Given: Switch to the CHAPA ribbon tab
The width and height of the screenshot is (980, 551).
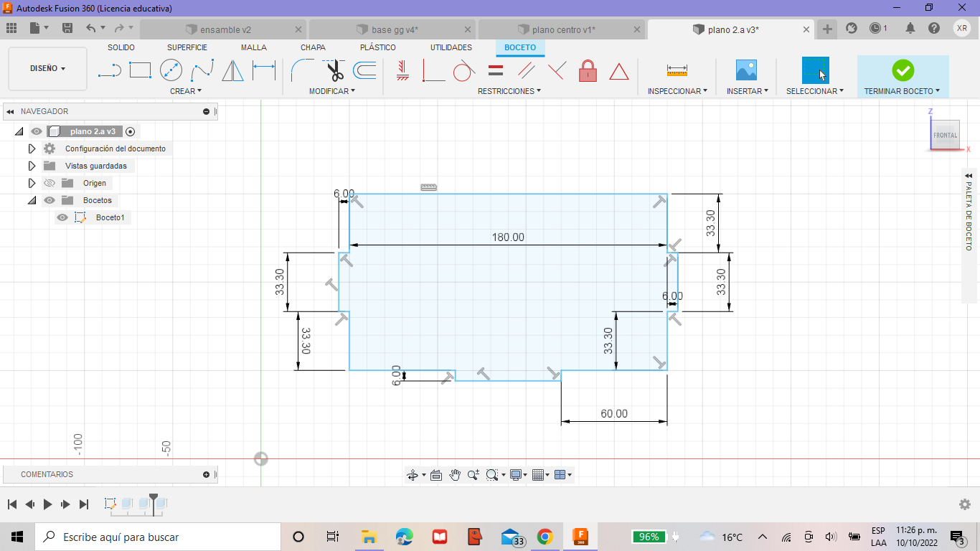Looking at the screenshot, I should point(313,47).
